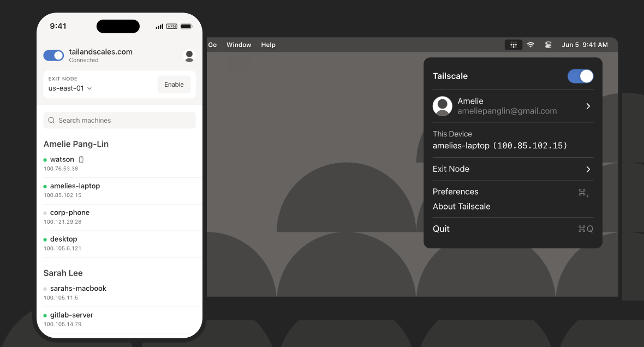Open the Window menu

click(x=238, y=45)
